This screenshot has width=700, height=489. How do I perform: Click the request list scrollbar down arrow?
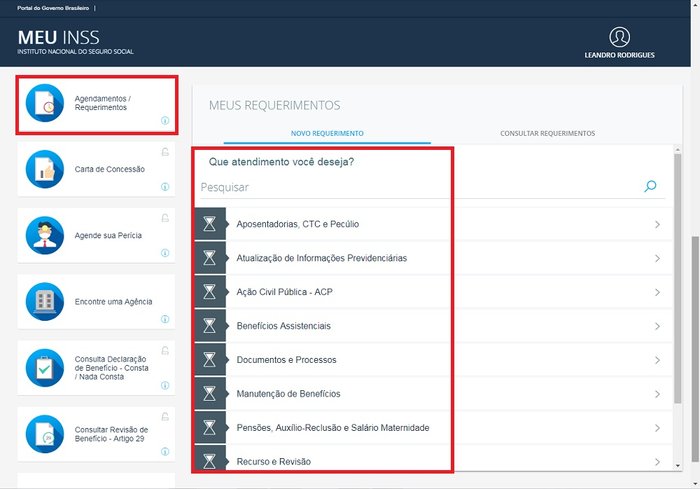point(678,466)
